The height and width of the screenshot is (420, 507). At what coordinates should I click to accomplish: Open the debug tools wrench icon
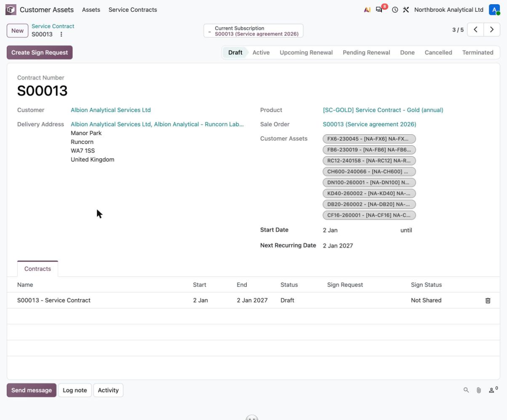tap(406, 10)
